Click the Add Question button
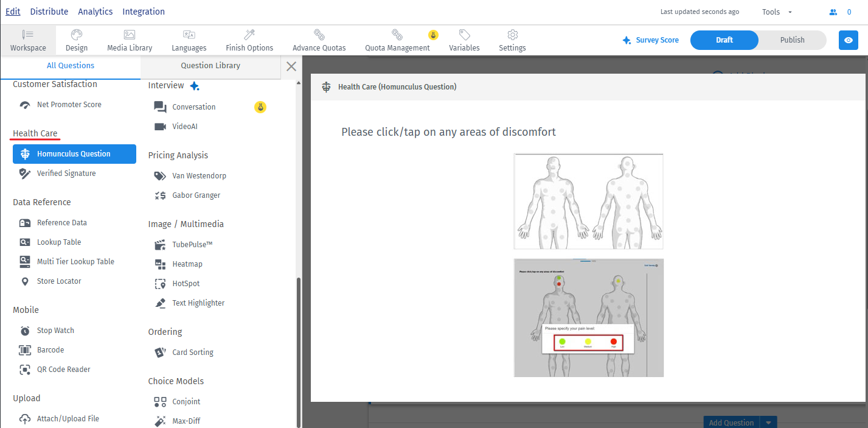Viewport: 868px width, 428px height. click(732, 423)
